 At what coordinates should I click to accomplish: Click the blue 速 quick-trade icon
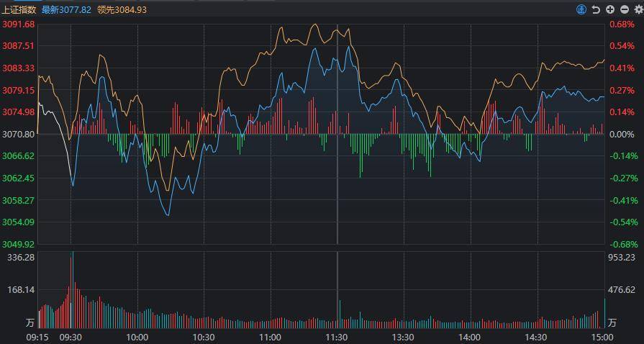click(581, 9)
